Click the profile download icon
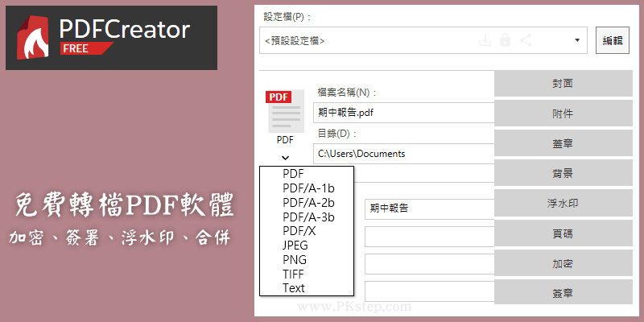Screen dimensions: 644x322 tap(485, 40)
